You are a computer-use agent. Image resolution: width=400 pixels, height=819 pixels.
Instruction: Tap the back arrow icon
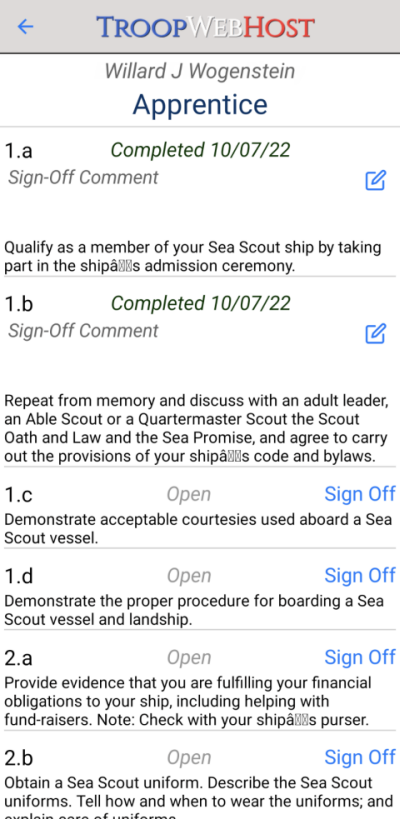pos(25,27)
